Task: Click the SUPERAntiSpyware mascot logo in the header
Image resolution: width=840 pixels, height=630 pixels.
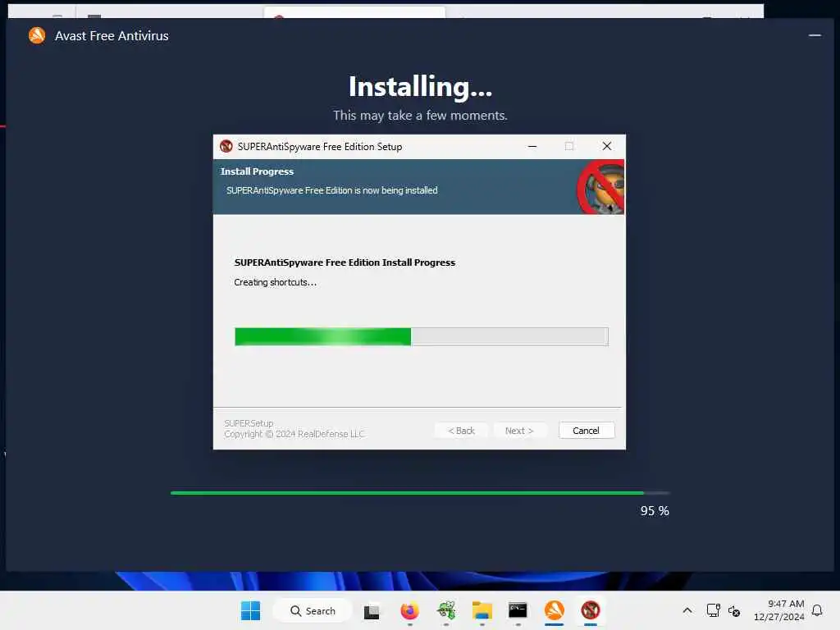Action: (600, 187)
